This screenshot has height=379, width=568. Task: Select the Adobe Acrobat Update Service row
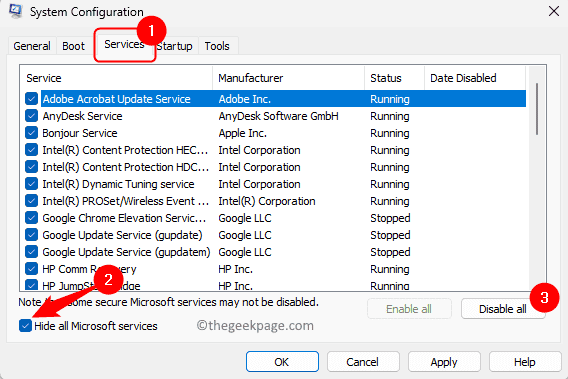(x=283, y=99)
